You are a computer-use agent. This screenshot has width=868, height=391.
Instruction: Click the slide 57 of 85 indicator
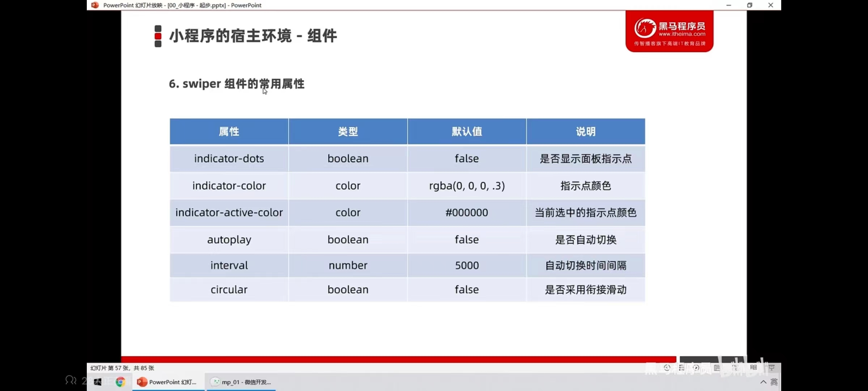point(122,368)
